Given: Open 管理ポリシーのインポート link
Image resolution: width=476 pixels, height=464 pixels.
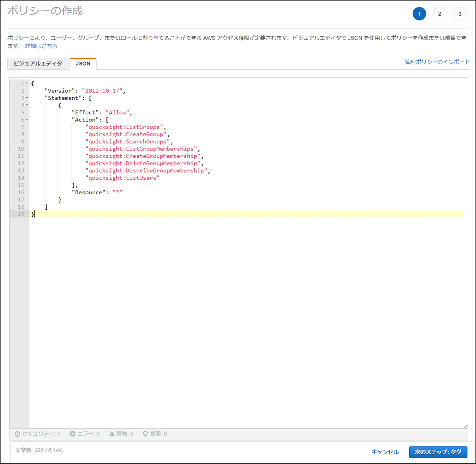Looking at the screenshot, I should pos(437,62).
